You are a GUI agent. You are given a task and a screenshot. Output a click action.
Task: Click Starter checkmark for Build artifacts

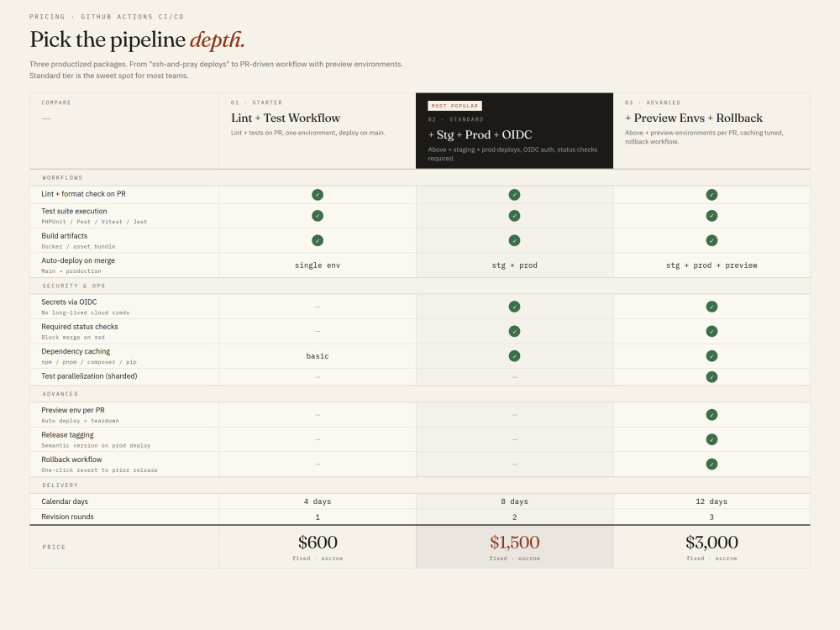[318, 240]
